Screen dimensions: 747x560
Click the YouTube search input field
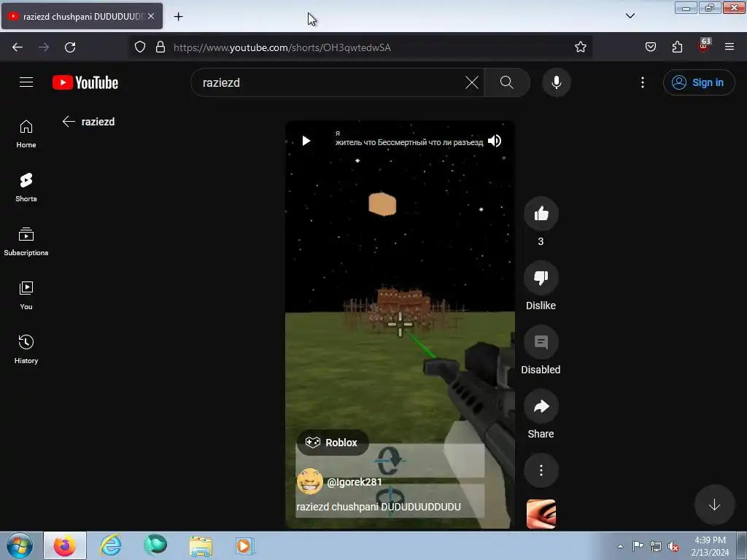tap(331, 82)
